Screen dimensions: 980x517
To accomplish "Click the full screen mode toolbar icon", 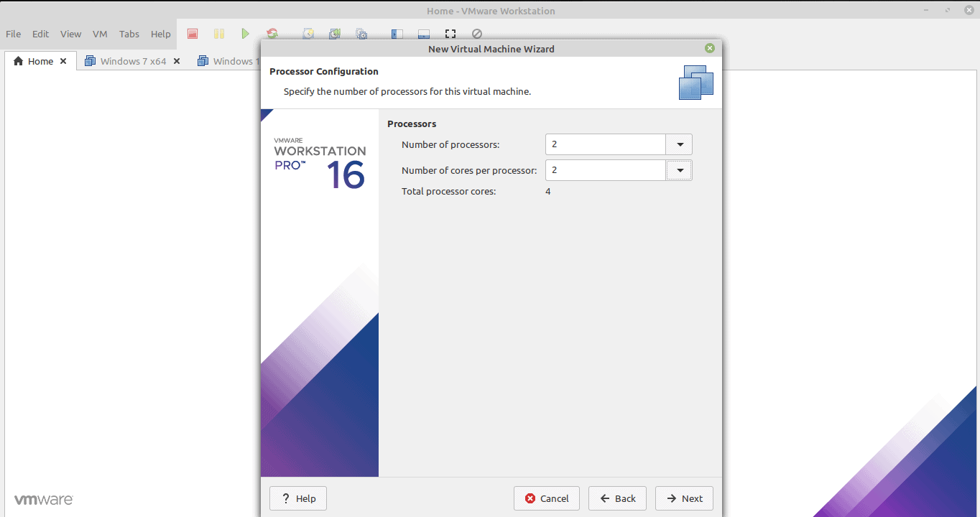I will pyautogui.click(x=450, y=34).
